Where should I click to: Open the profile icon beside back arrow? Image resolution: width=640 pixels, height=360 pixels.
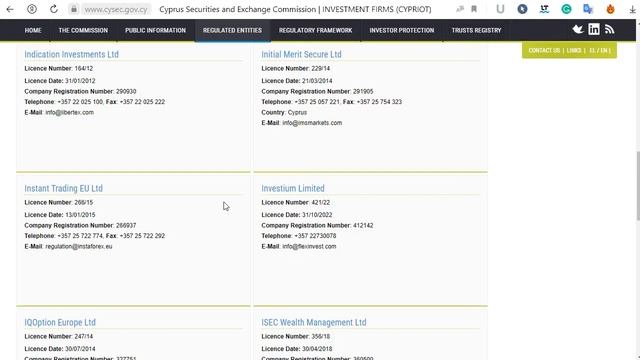point(32,9)
